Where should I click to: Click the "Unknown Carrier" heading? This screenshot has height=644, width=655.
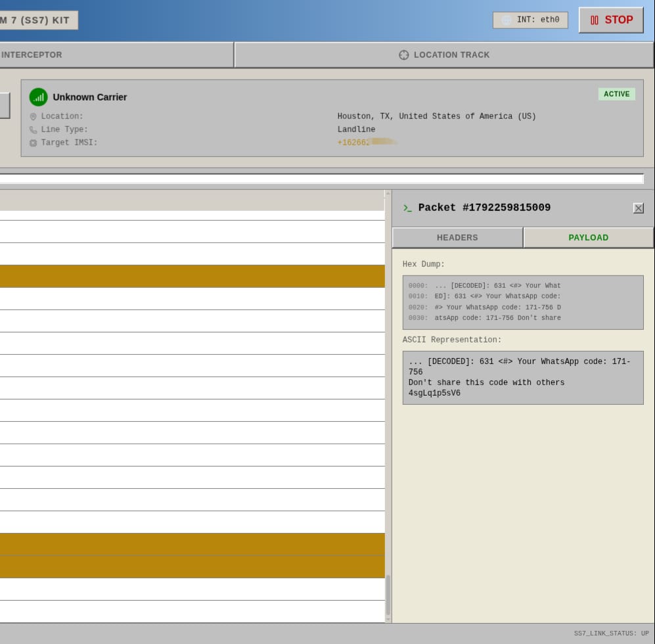tap(90, 97)
